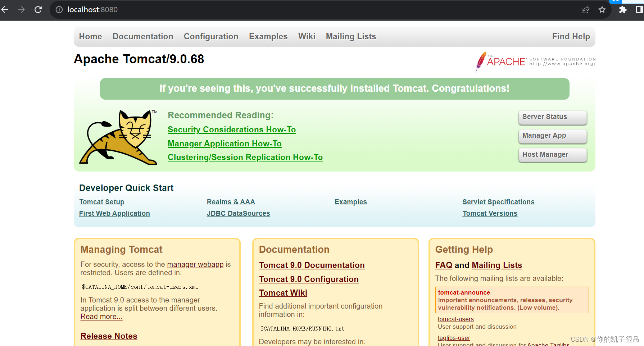The image size is (644, 346).
Task: Bookmark this page with the star icon
Action: (x=602, y=10)
